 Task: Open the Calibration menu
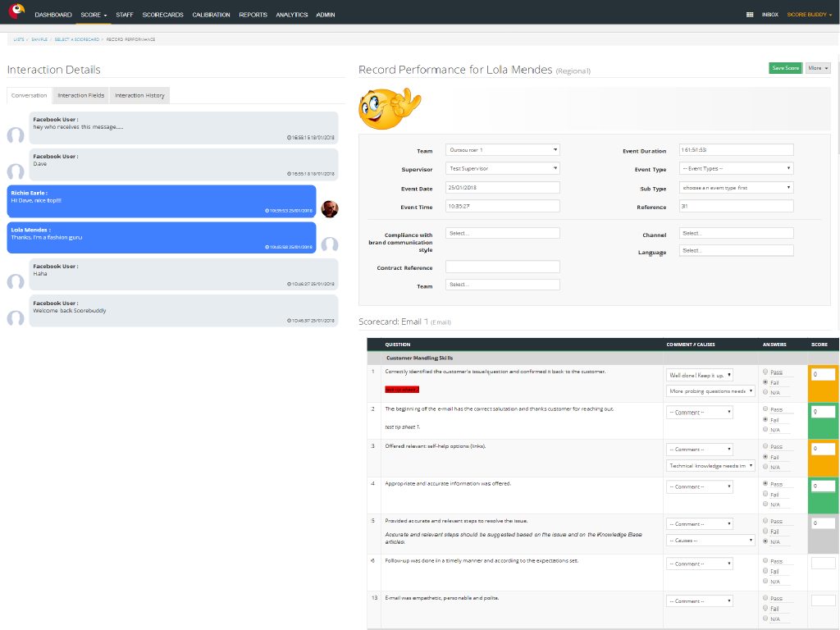point(211,15)
